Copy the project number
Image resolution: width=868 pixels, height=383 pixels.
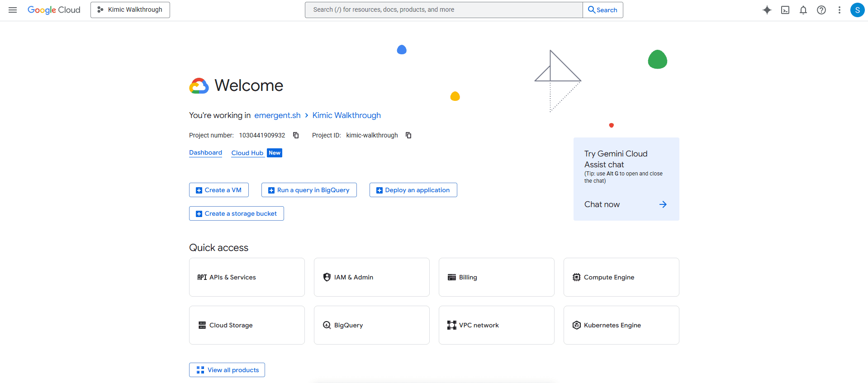coord(296,135)
